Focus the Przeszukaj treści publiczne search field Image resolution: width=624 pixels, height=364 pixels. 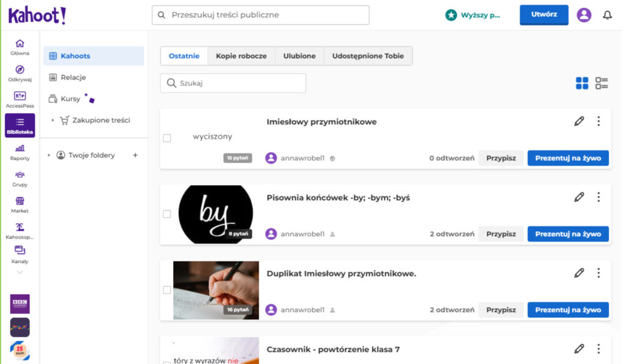coord(260,15)
